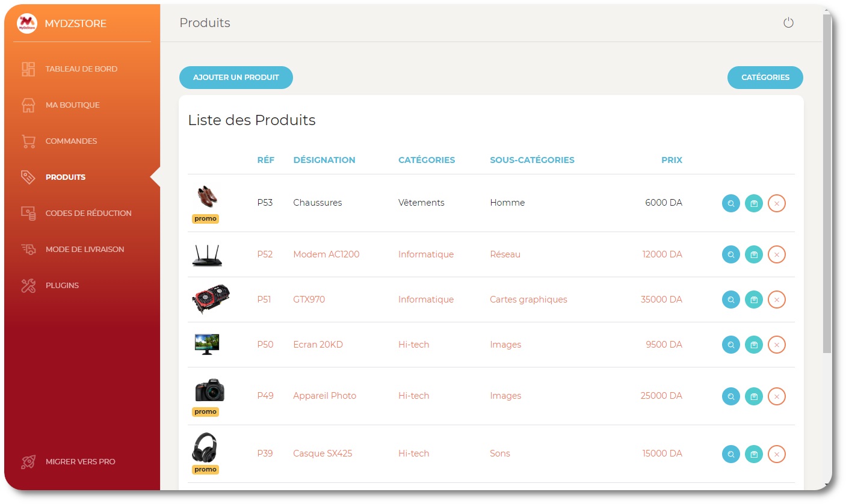Open the Catégories button
Viewport: 846px width, 504px height.
pos(765,77)
